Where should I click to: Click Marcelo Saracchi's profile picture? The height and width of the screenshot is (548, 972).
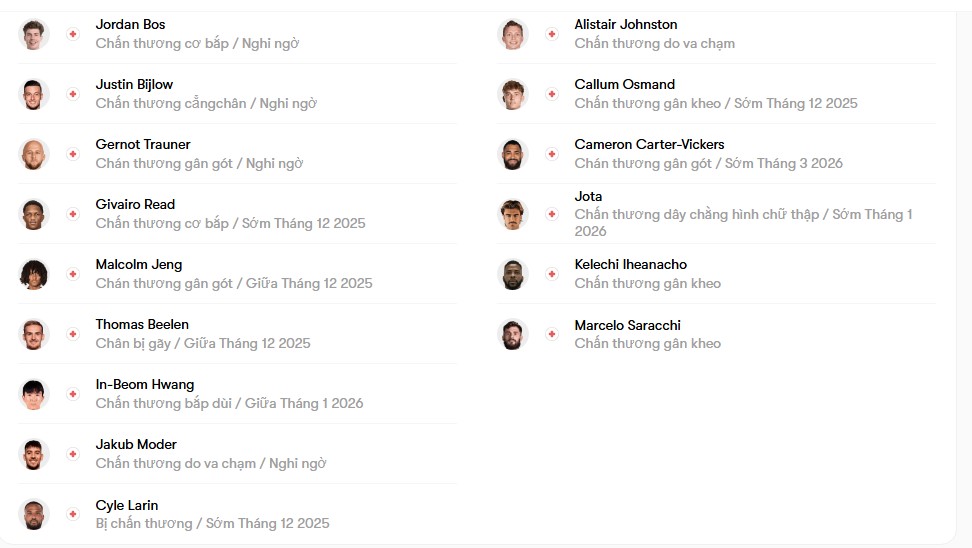tap(513, 334)
